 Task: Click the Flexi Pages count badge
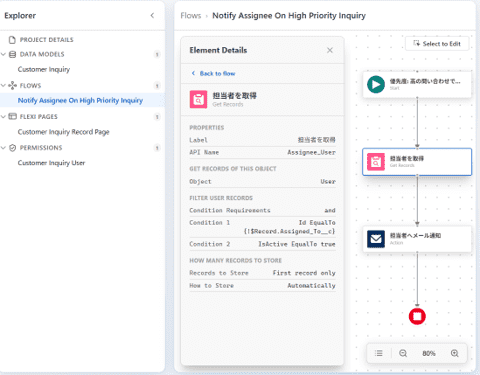157,117
